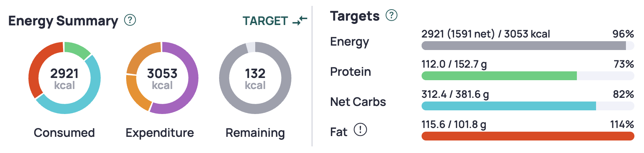644x153 pixels.
Task: Click the Expenditure 3053 kcal donut chart
Action: coord(162,78)
